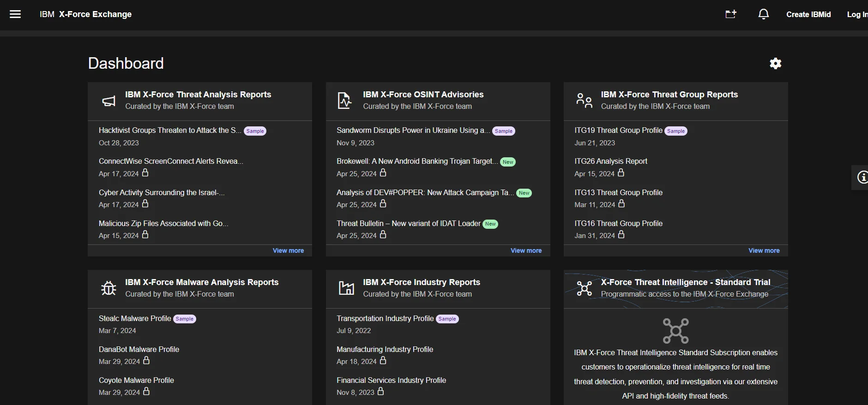Open IBM X-Force Threat Group Reports heading

669,95
